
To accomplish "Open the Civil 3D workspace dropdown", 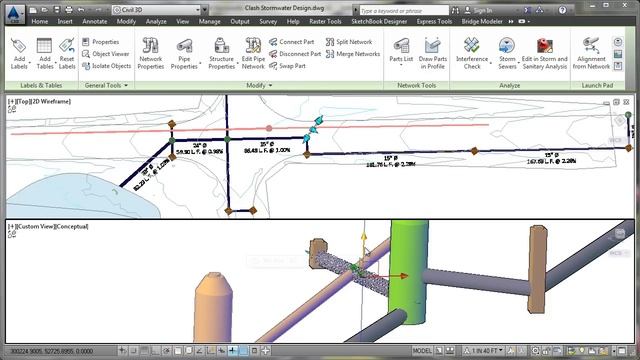I will (157, 10).
